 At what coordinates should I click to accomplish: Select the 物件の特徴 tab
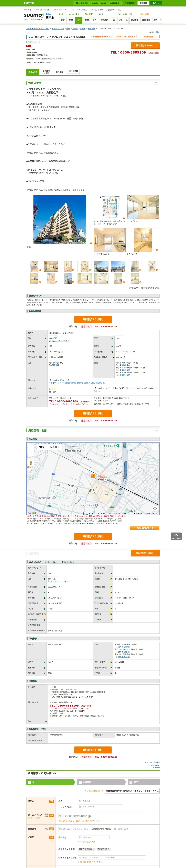[x=33, y=72]
